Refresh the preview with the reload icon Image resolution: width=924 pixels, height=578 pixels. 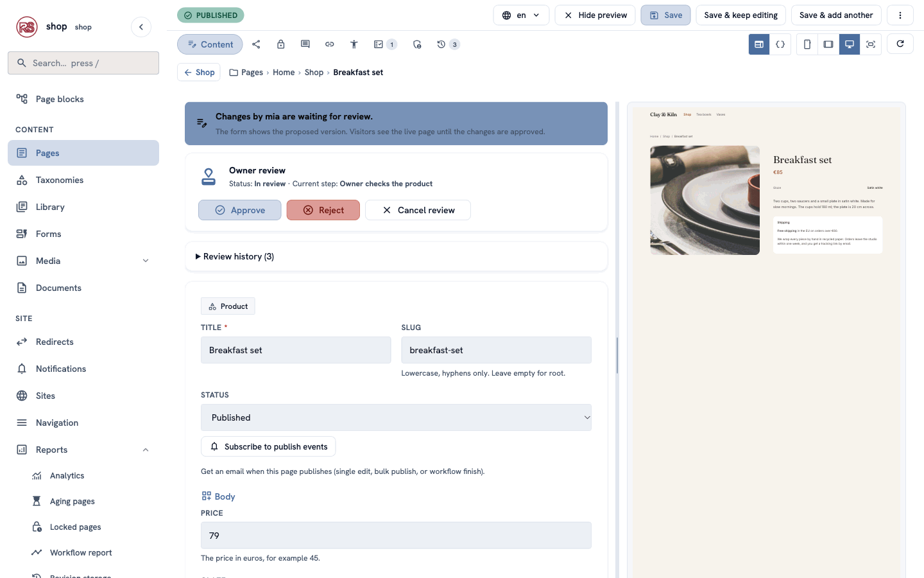900,44
